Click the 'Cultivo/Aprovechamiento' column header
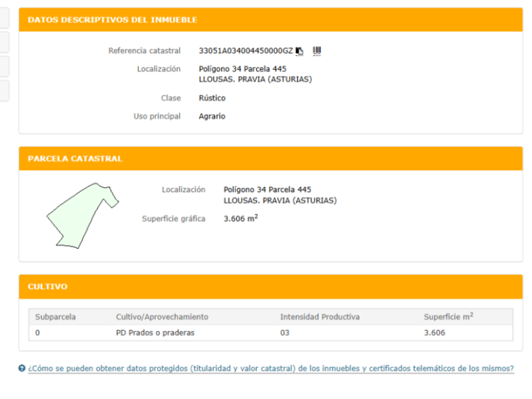The image size is (532, 399). click(x=162, y=317)
